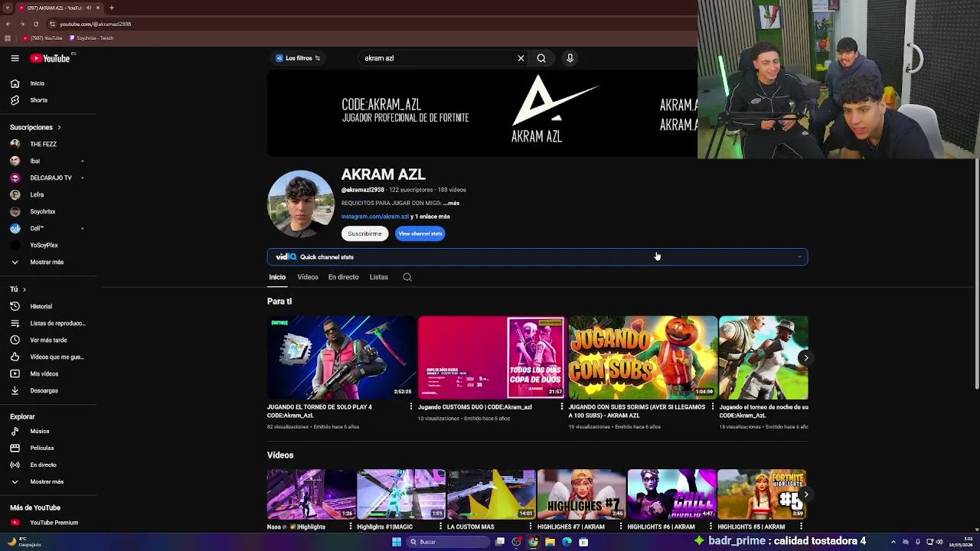
Task: Select the Inicio channel tab
Action: [x=277, y=277]
